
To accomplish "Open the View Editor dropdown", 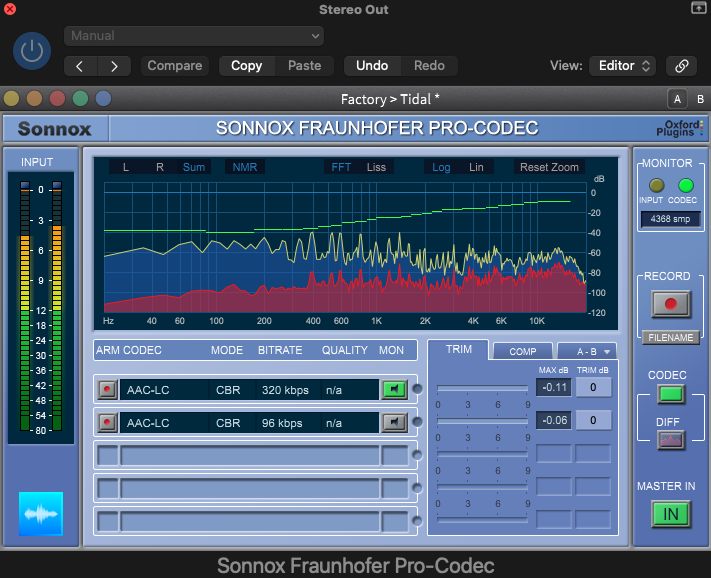I will (623, 66).
